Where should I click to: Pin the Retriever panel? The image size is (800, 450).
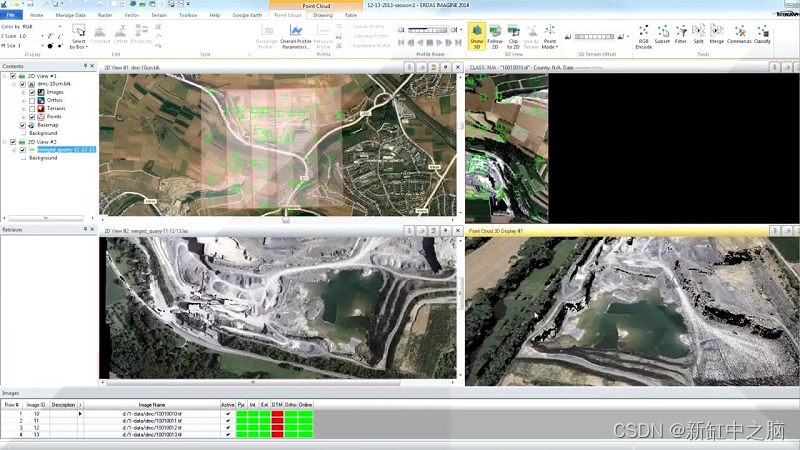(85, 230)
